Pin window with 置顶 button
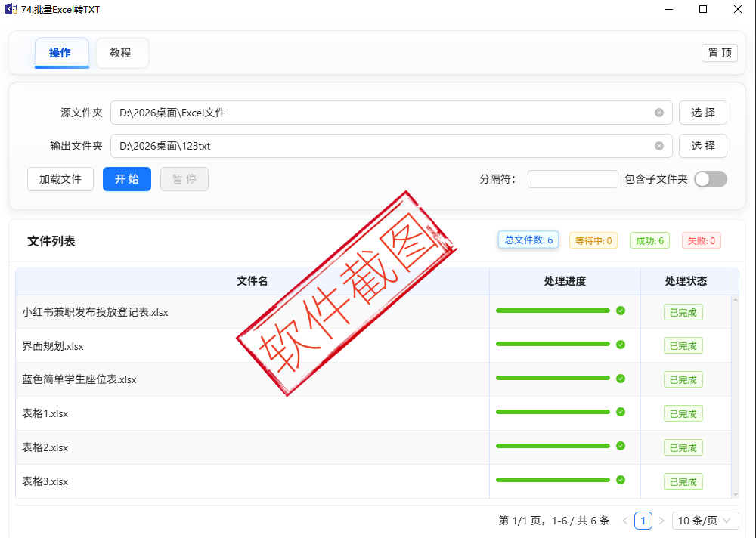Image resolution: width=756 pixels, height=538 pixels. [x=719, y=53]
